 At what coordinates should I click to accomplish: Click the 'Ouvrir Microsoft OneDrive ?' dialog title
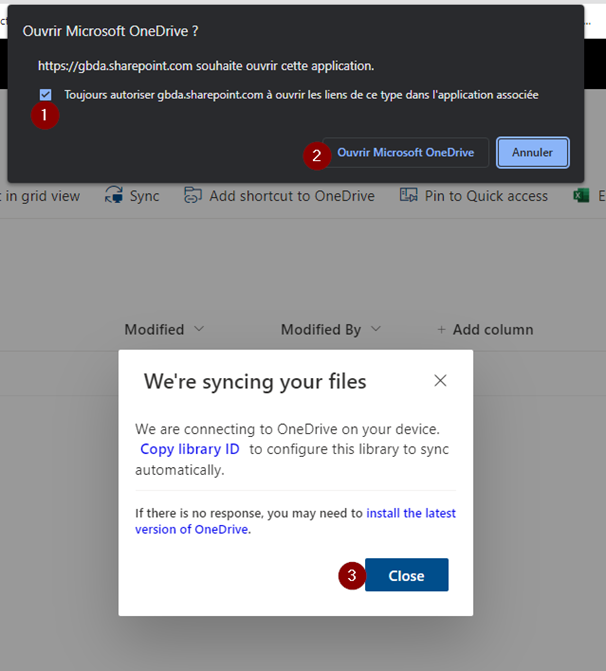point(110,31)
